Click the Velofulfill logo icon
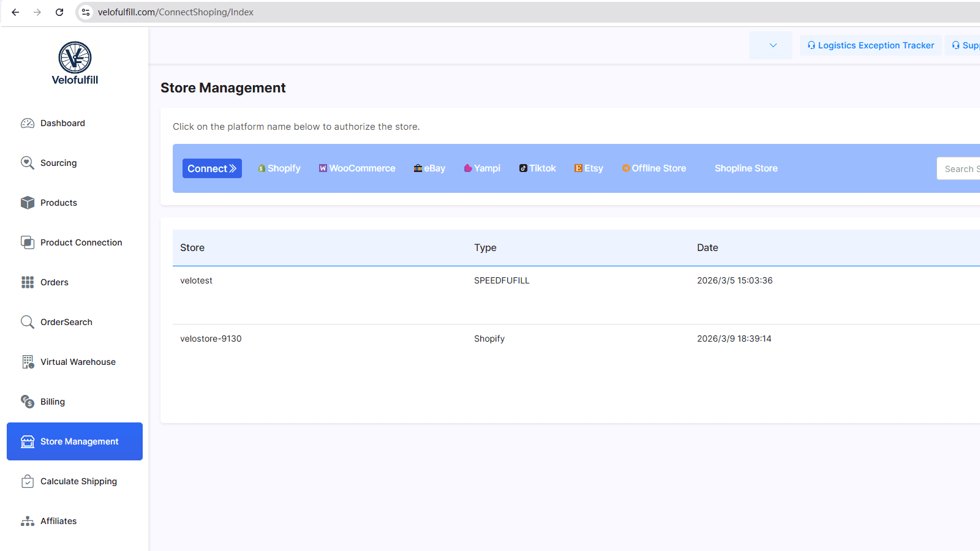 (75, 58)
